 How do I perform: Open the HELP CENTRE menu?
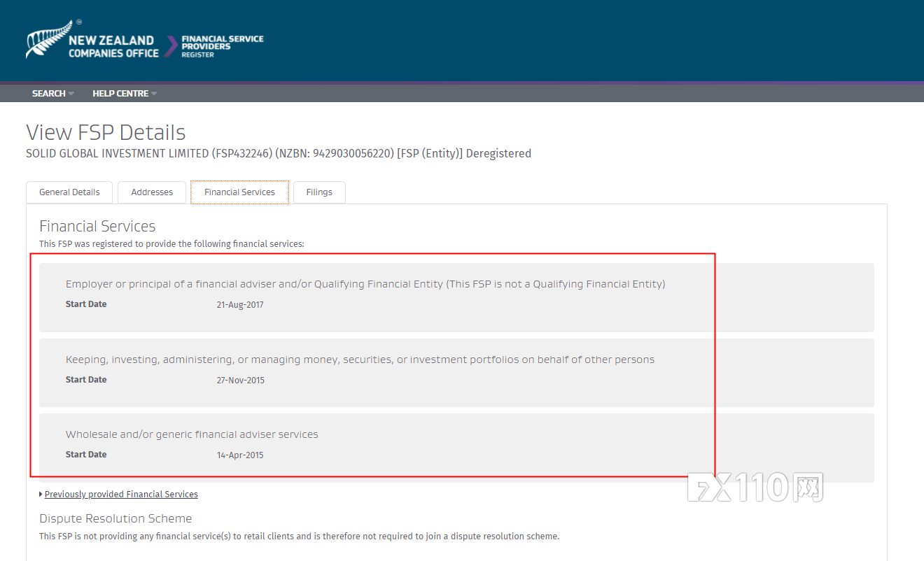(x=120, y=94)
